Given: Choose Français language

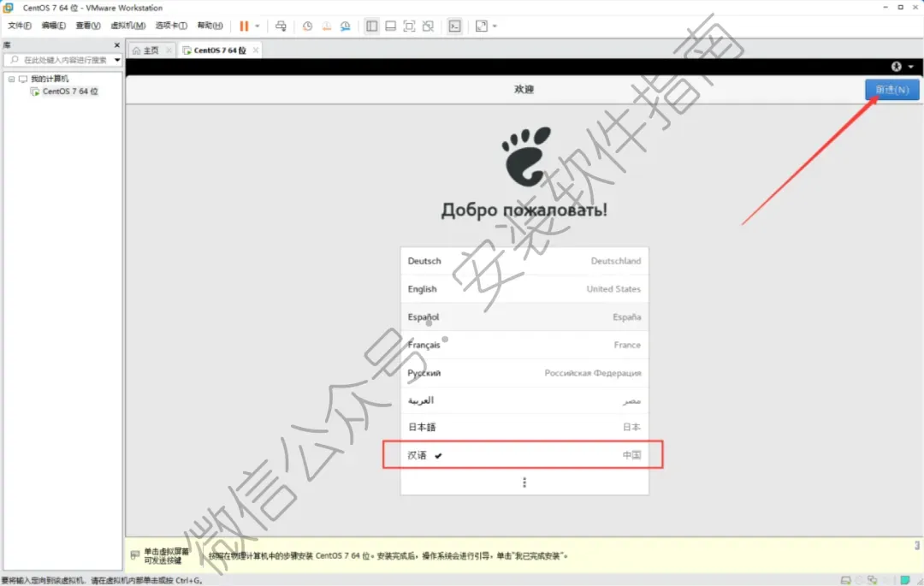Looking at the screenshot, I should [x=524, y=345].
